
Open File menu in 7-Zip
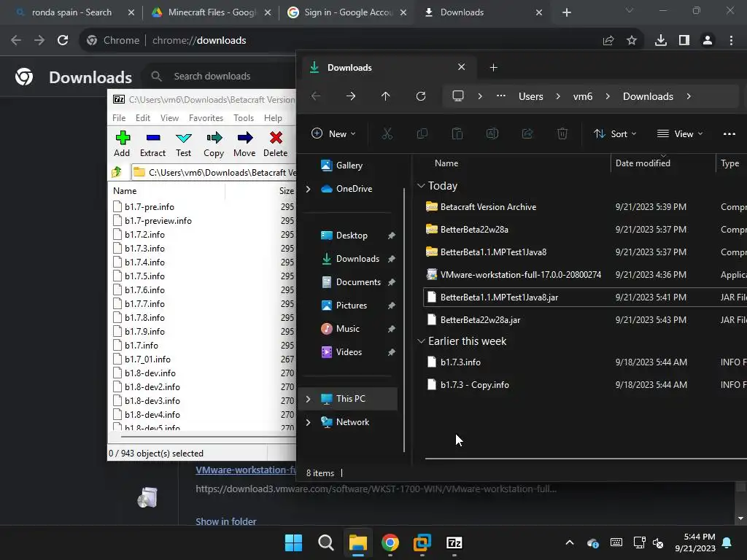pos(119,118)
